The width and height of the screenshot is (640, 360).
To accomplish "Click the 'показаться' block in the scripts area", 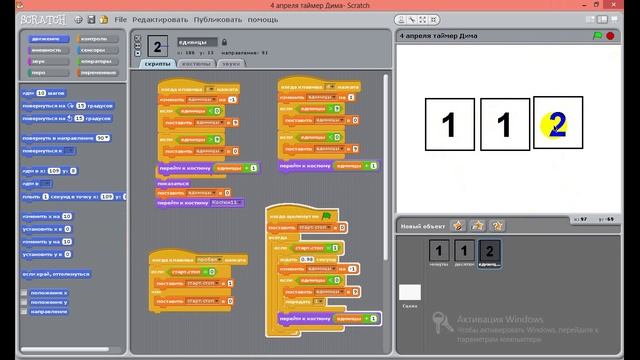I will [x=173, y=184].
